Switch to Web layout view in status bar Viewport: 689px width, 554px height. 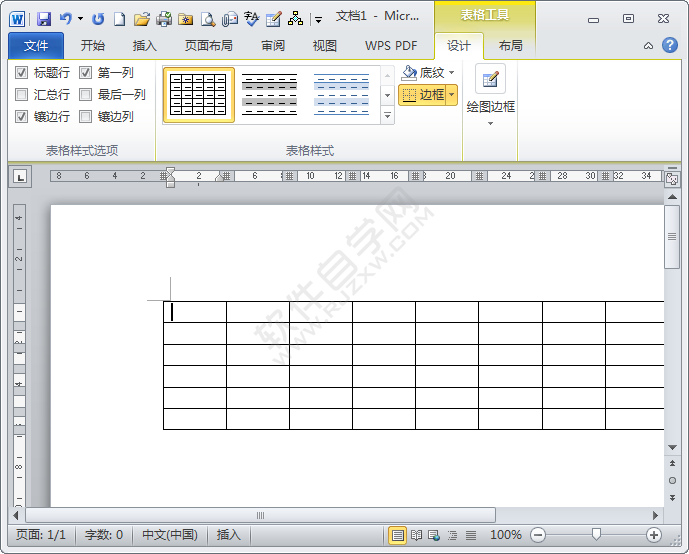[x=435, y=535]
